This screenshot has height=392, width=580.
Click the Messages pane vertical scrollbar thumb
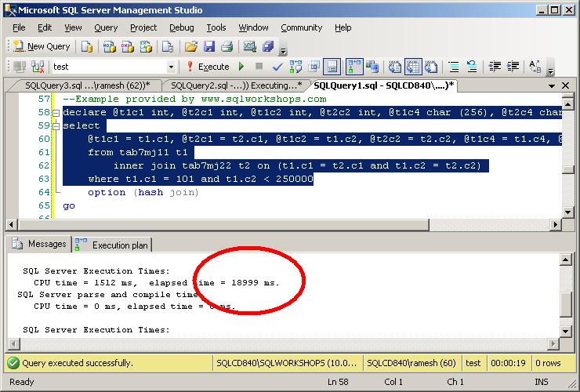(x=566, y=305)
